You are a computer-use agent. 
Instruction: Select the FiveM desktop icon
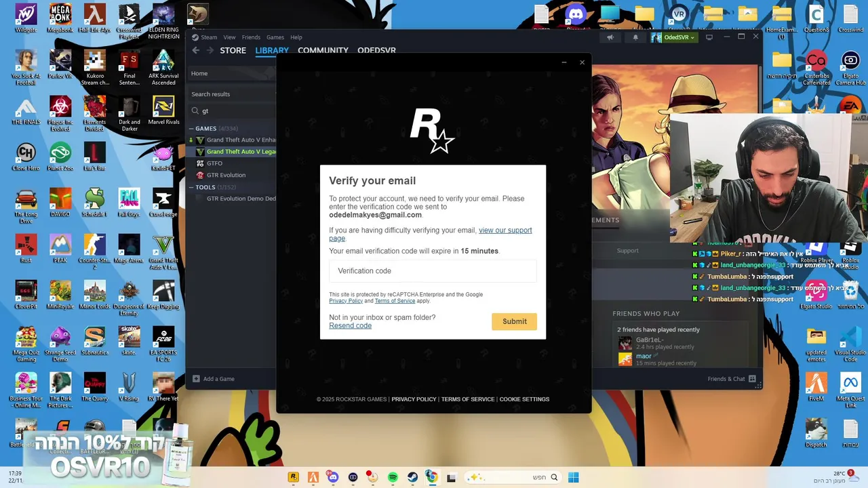[x=816, y=387]
